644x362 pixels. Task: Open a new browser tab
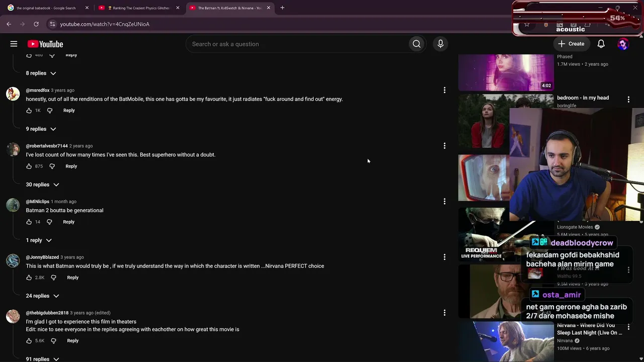coord(282,8)
